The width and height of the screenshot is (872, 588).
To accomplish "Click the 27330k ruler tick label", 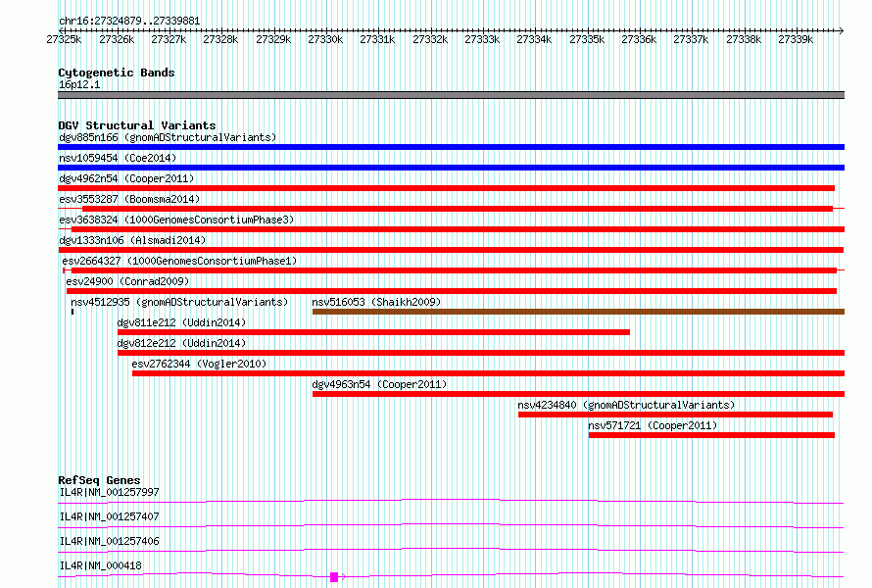I will click(x=325, y=39).
